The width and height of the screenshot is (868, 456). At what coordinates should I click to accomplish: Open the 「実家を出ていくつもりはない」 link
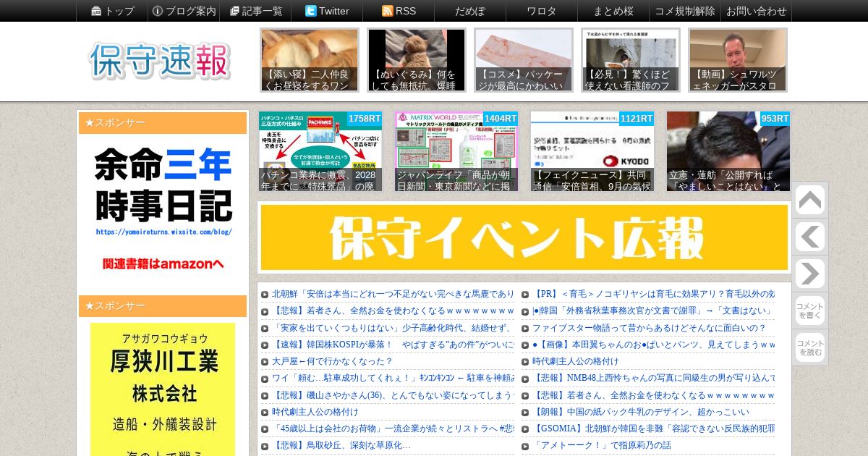[393, 328]
